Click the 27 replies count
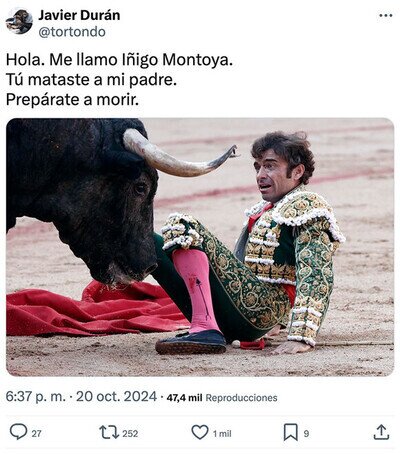This screenshot has width=400, height=454. tap(37, 433)
